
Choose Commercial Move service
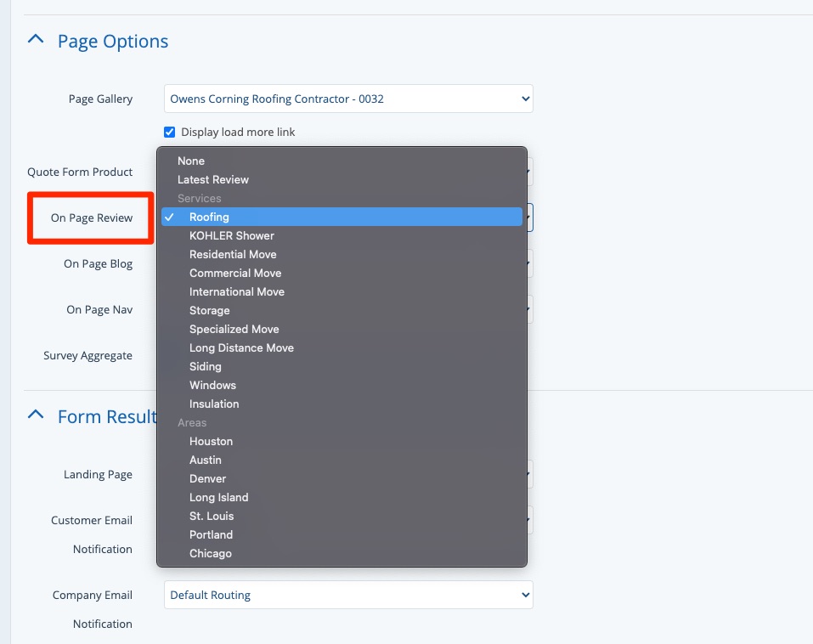pyautogui.click(x=235, y=273)
